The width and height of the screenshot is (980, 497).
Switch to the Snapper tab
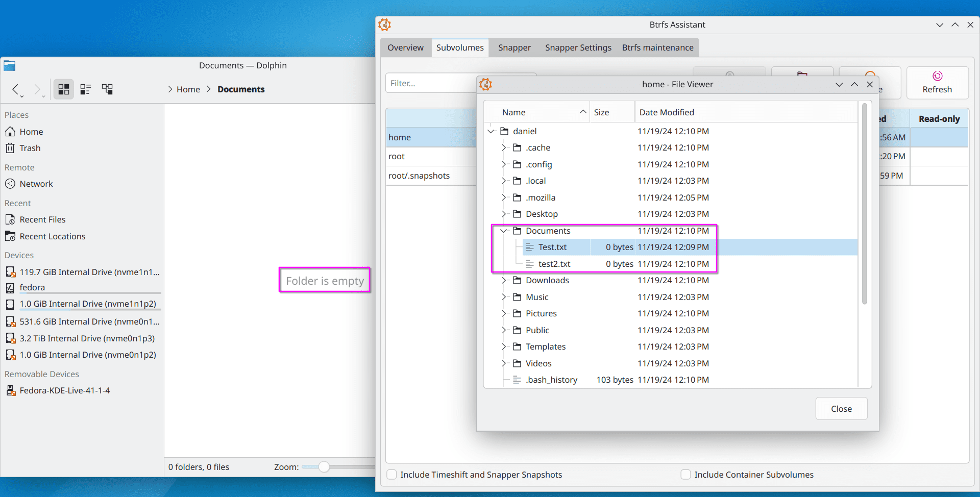point(514,47)
